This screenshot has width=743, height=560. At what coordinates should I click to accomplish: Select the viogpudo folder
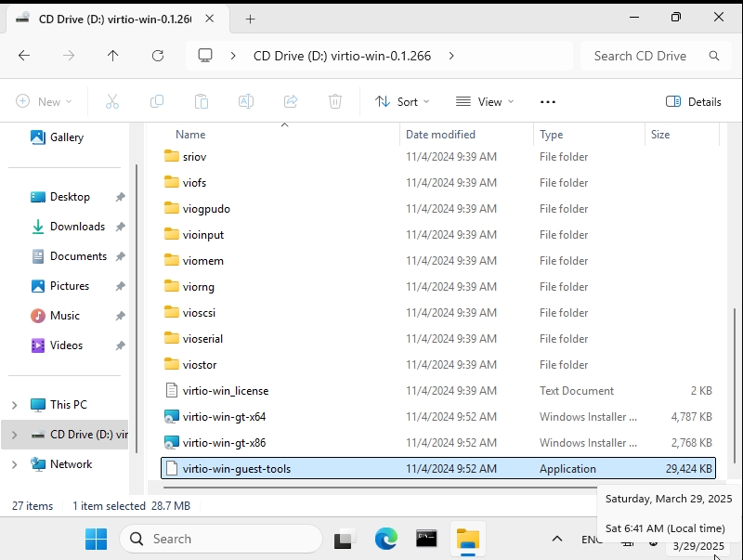click(438, 209)
